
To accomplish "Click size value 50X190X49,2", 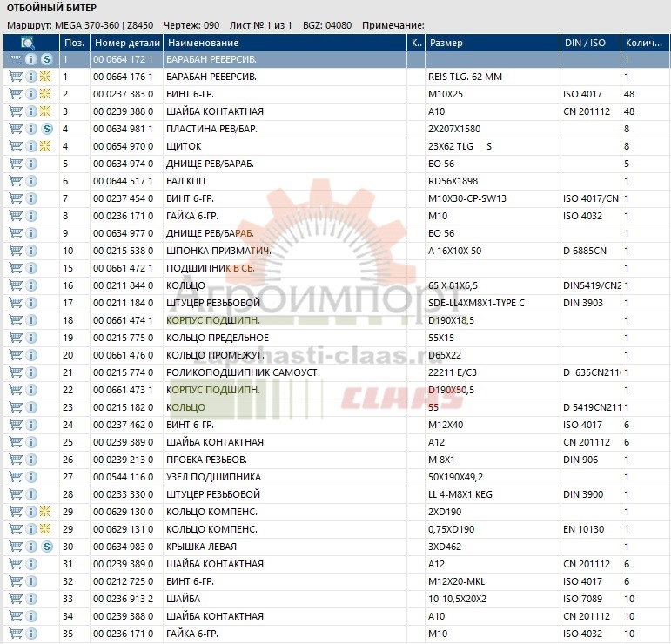I will [455, 477].
